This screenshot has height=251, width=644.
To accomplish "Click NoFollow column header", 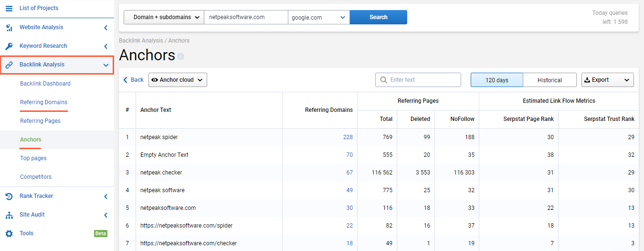I will [x=463, y=119].
